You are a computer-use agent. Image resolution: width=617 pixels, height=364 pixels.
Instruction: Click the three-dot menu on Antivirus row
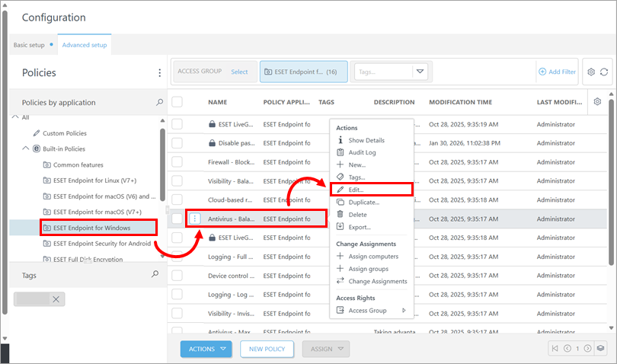point(195,219)
